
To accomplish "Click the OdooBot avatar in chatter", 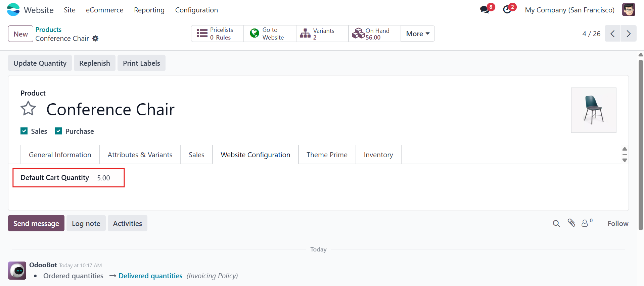I will tap(17, 271).
